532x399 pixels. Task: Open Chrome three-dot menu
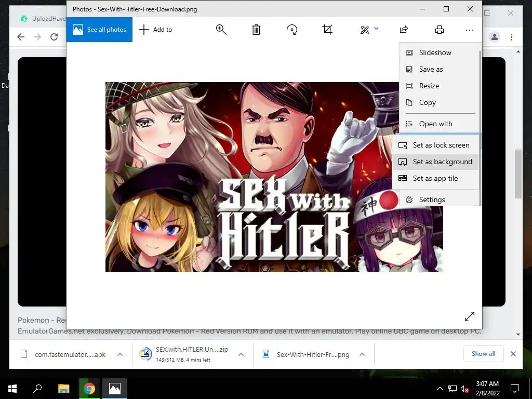(x=511, y=37)
